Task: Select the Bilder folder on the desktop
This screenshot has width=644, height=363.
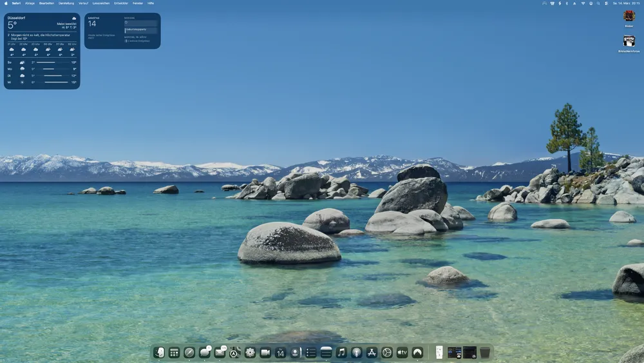Action: tap(629, 17)
